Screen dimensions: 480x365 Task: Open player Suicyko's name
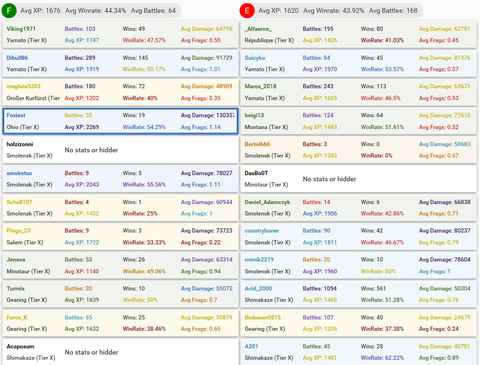click(x=255, y=58)
